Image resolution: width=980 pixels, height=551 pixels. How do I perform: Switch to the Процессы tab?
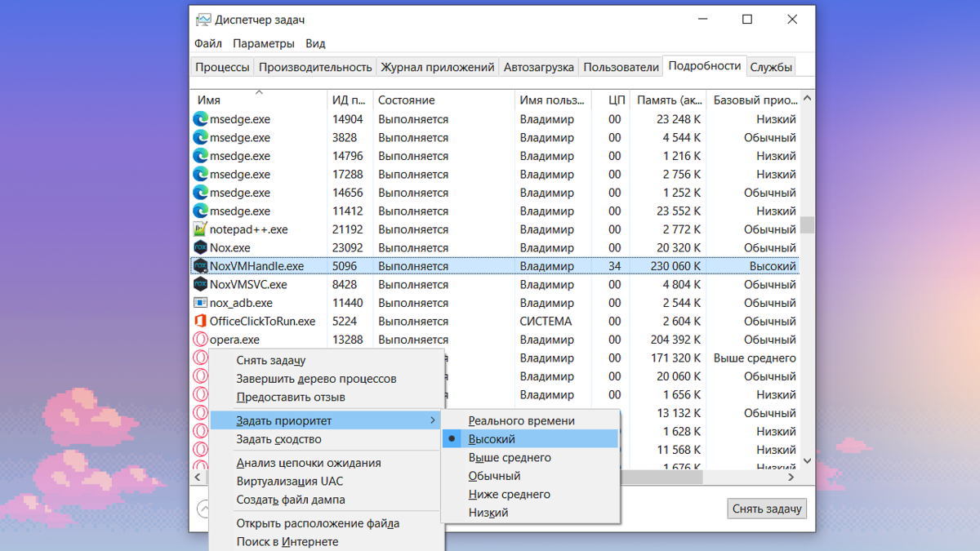pos(222,67)
